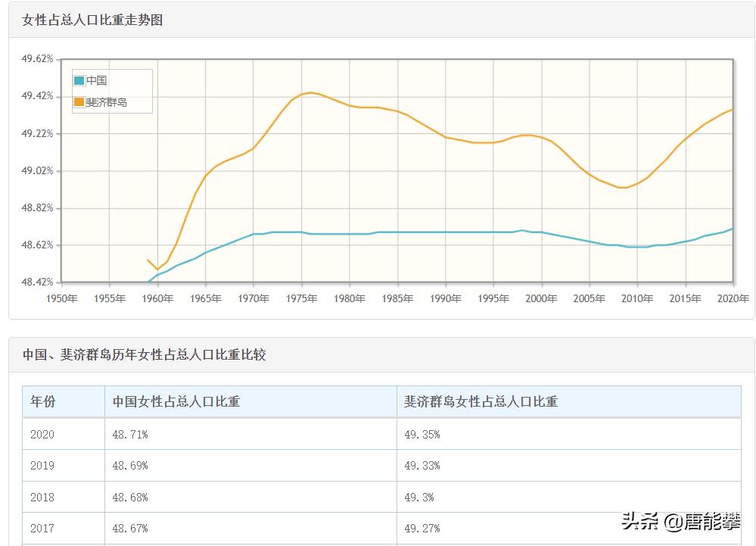Select the 斐济群岛女性占总人口比重 column header
Viewport: 756px width, 546px height.
pyautogui.click(x=481, y=402)
